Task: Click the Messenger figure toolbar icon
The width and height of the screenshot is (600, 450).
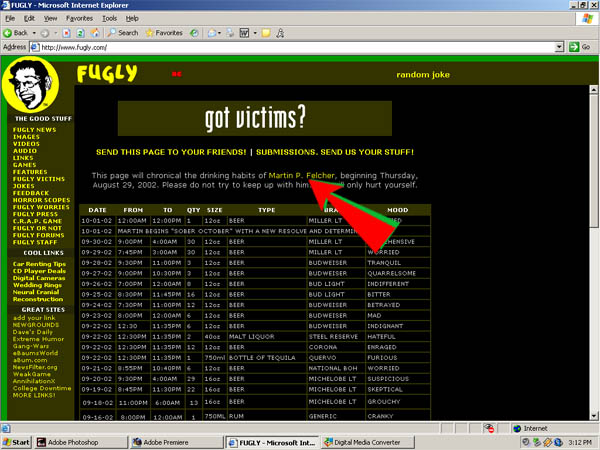Action: pyautogui.click(x=280, y=33)
